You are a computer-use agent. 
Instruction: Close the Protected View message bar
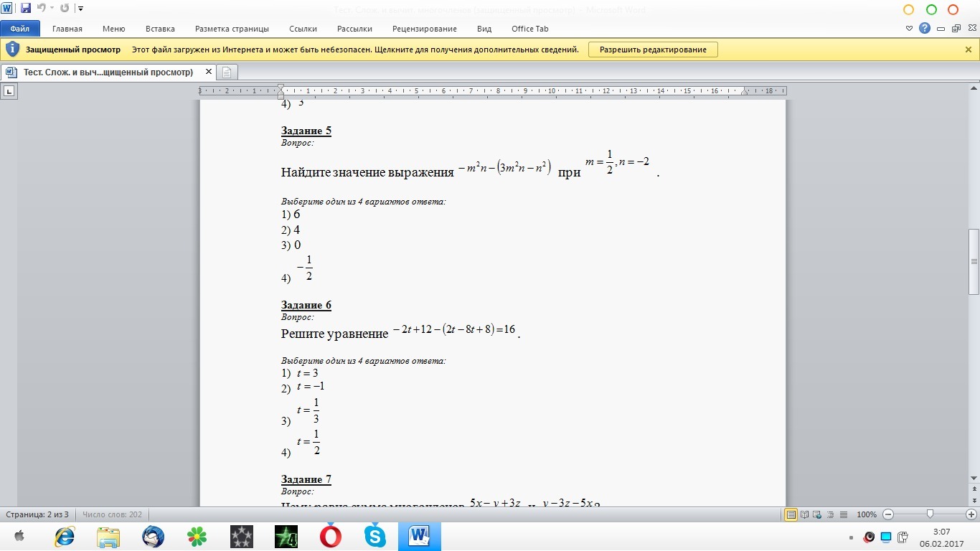(968, 50)
